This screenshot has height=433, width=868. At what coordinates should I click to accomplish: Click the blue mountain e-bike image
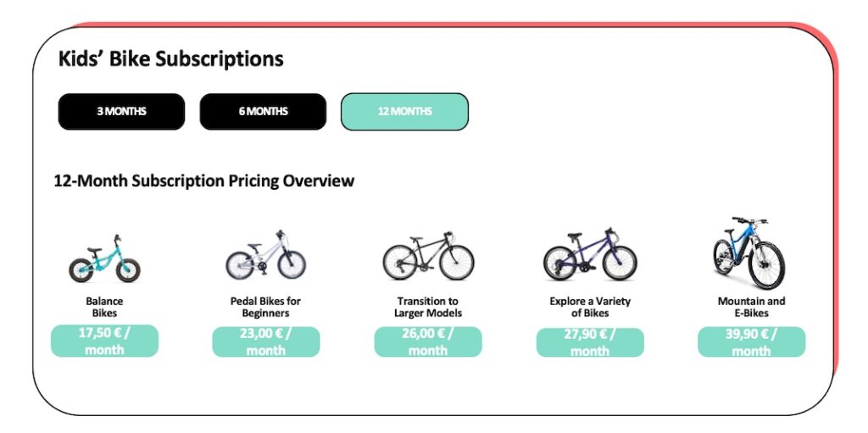click(x=749, y=253)
